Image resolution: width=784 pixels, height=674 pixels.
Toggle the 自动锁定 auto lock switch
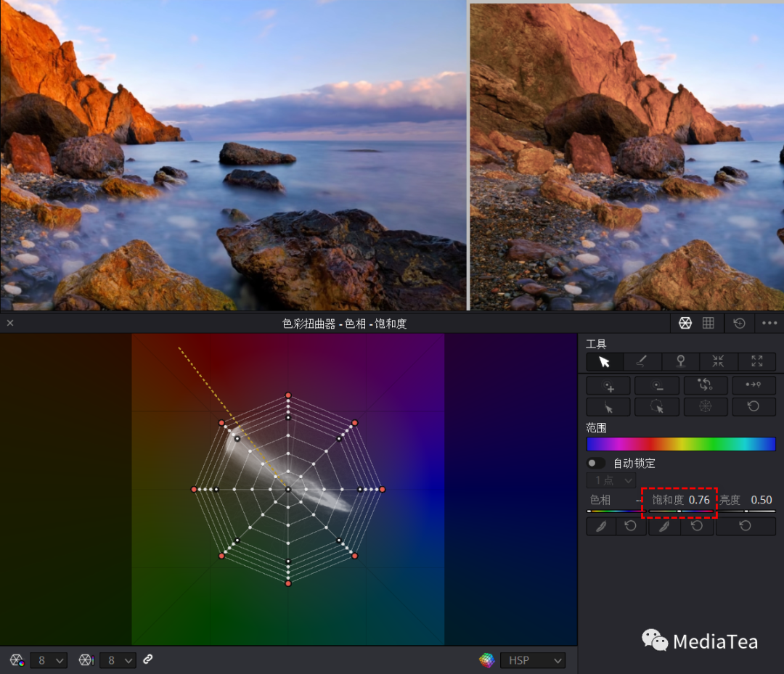coord(595,463)
